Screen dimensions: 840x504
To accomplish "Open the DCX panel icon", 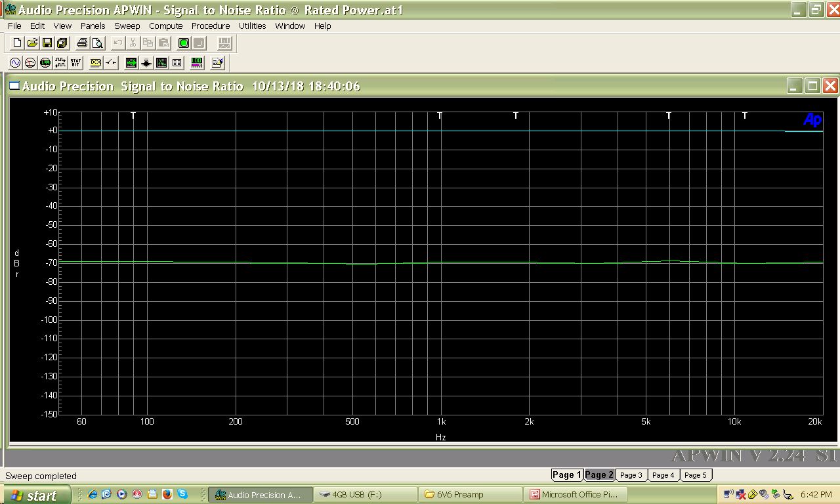I will click(x=96, y=62).
